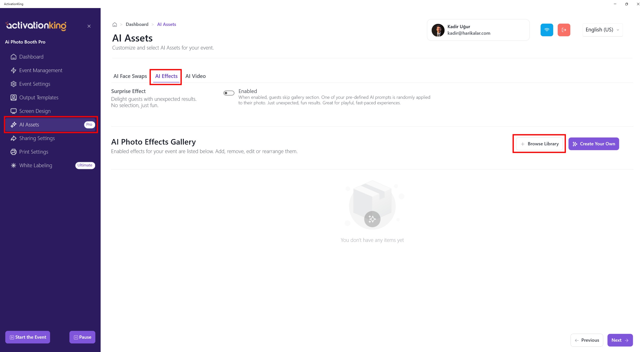The image size is (644, 352).
Task: Expand the English (US) language dropdown
Action: click(602, 30)
